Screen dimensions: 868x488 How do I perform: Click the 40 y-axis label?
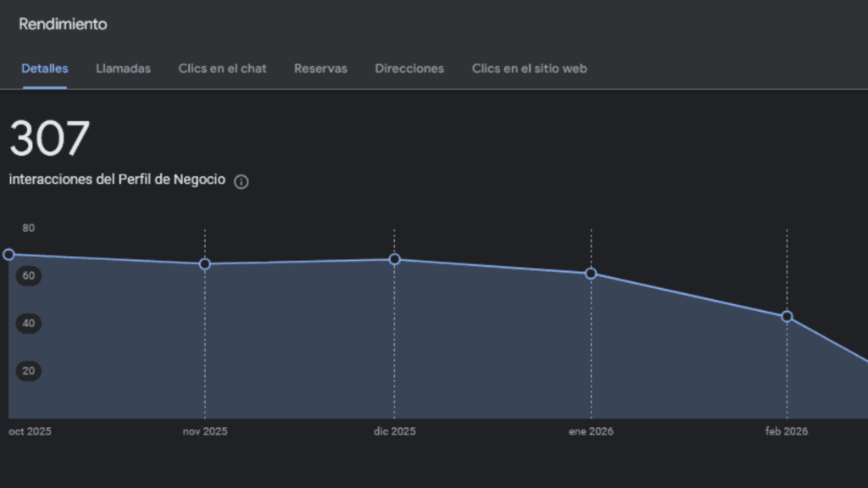28,323
